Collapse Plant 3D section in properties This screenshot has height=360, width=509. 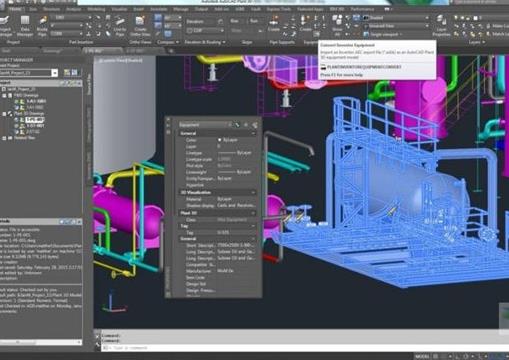coord(253,213)
